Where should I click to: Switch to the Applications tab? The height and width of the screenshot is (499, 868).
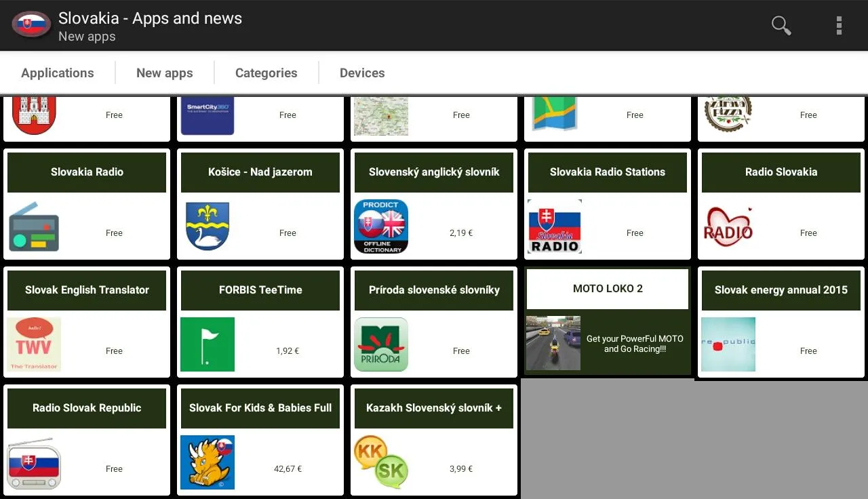[58, 73]
